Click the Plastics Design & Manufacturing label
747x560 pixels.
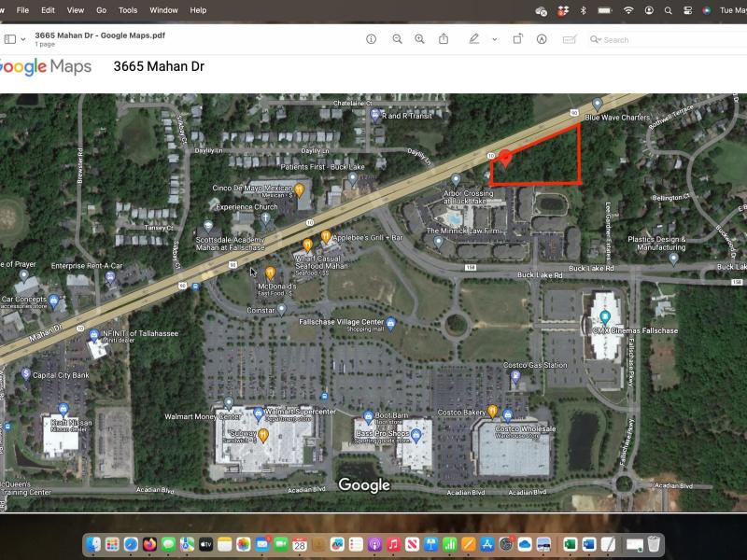pos(656,243)
